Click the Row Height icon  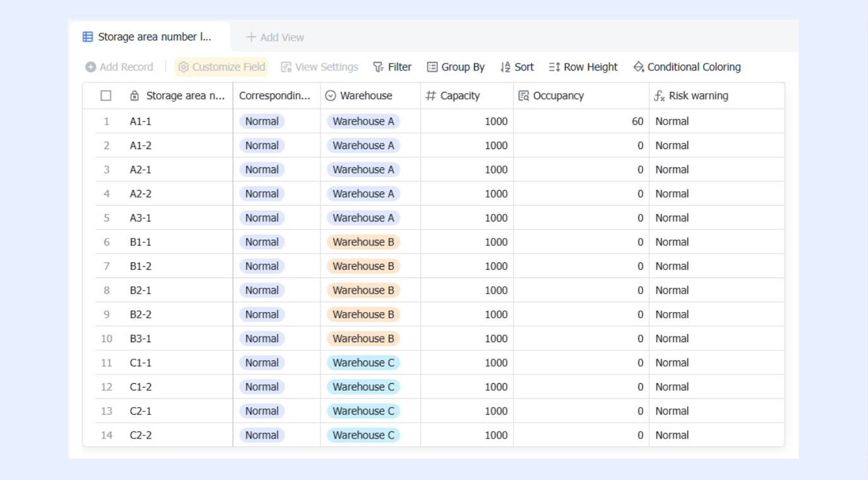pos(554,67)
